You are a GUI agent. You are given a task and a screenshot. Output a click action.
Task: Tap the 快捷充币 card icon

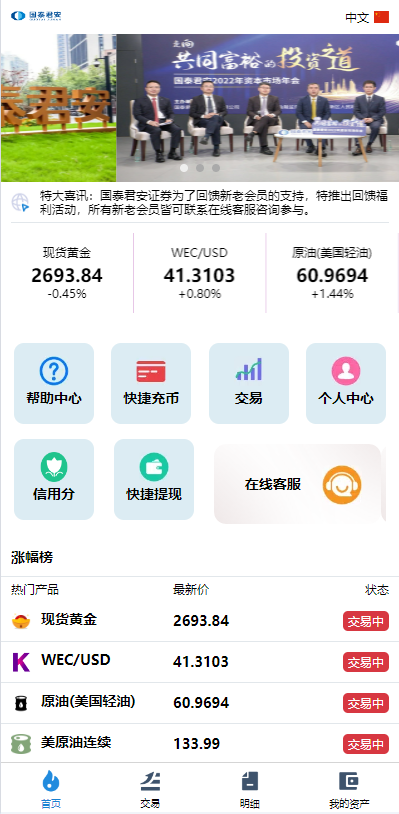tap(151, 371)
